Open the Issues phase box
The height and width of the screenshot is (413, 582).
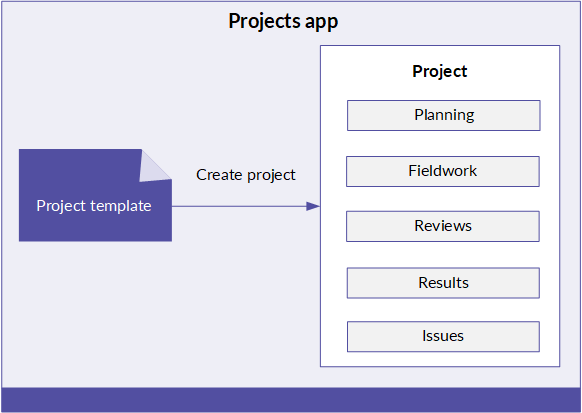(x=443, y=337)
